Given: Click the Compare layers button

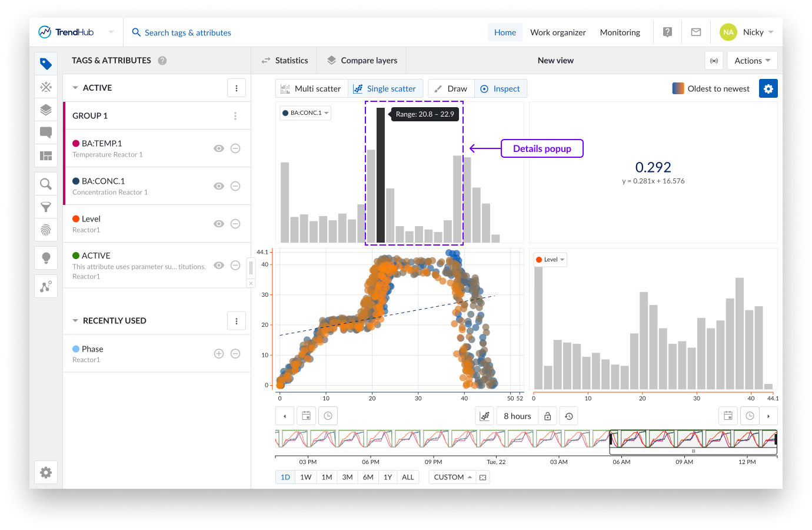Looking at the screenshot, I should (x=362, y=61).
